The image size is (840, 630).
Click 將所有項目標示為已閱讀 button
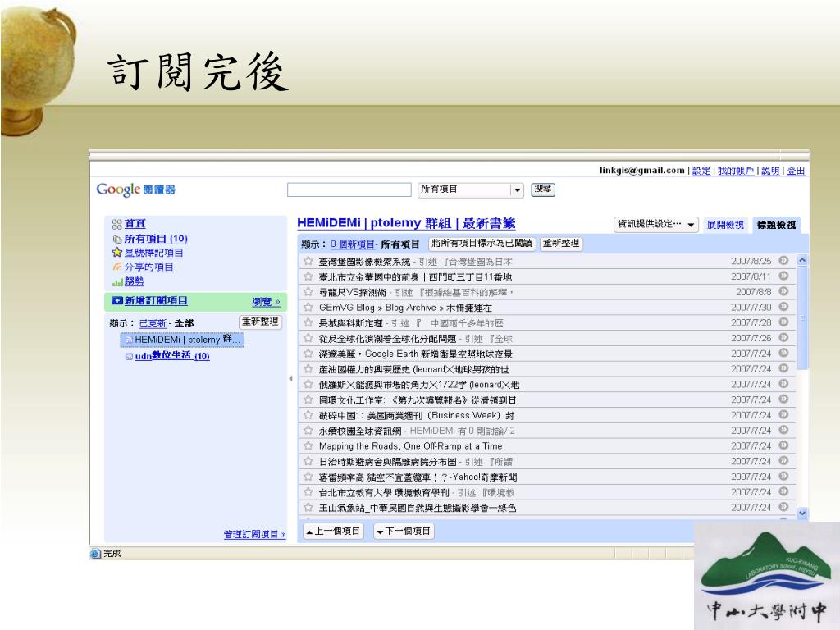click(482, 244)
